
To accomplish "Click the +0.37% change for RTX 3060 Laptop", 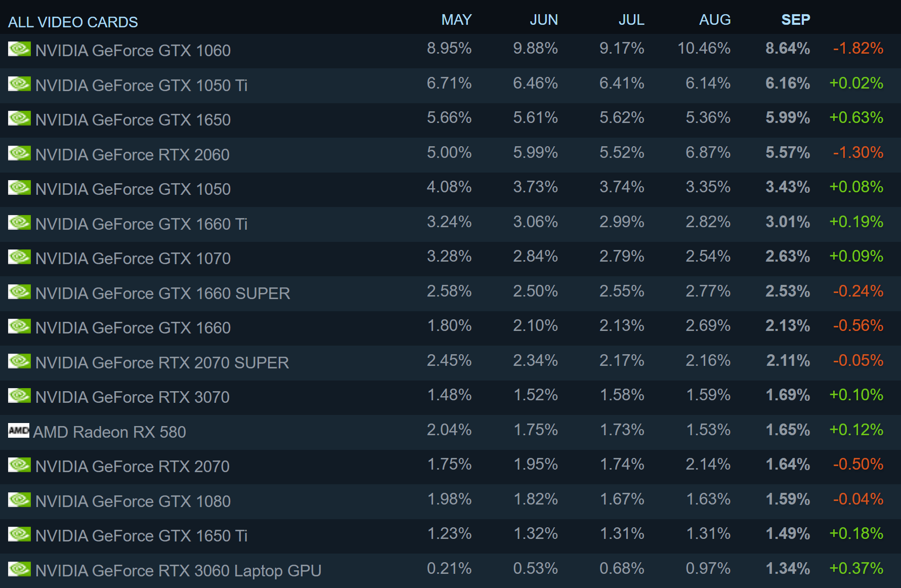I will 856,568.
